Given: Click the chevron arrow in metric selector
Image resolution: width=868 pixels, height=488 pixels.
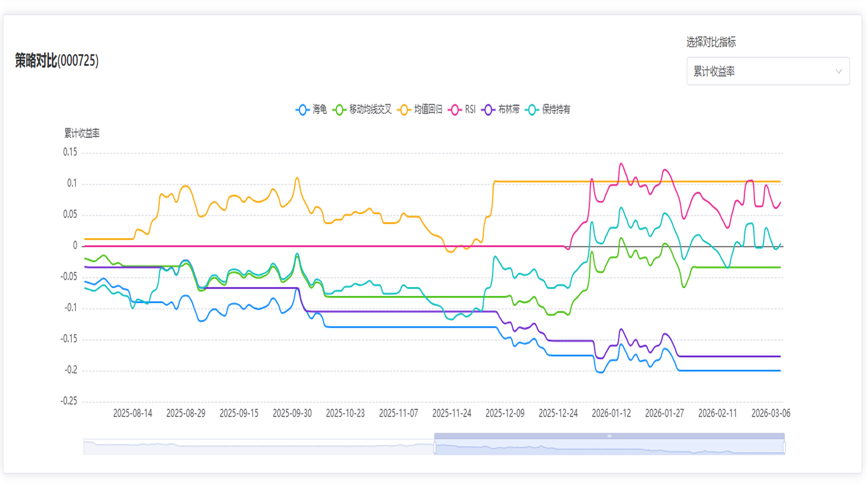Looking at the screenshot, I should point(839,71).
